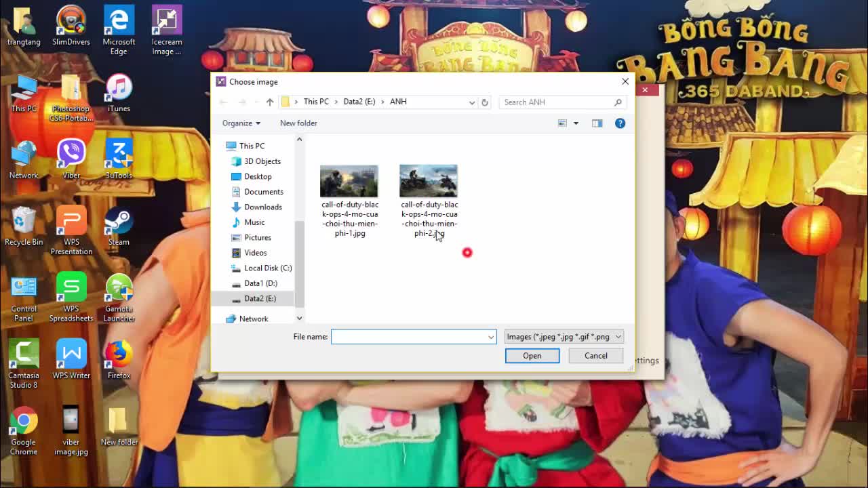Viewport: 868px width, 488px height.
Task: Open 3uTools desktop shortcut
Action: point(119,160)
